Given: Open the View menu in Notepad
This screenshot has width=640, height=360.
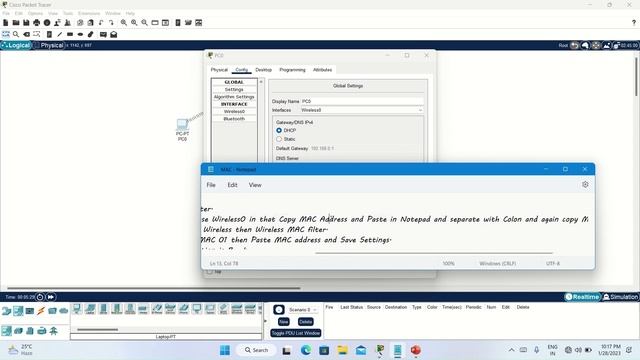Looking at the screenshot, I should [x=255, y=185].
